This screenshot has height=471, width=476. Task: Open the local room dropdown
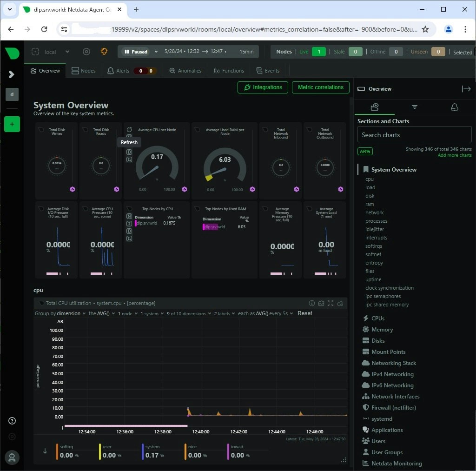point(51,52)
